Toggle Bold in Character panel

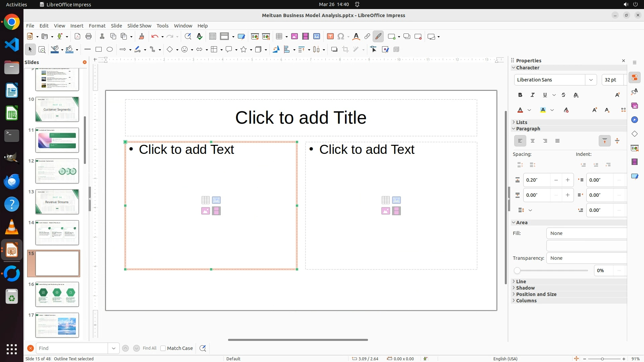coord(520,95)
